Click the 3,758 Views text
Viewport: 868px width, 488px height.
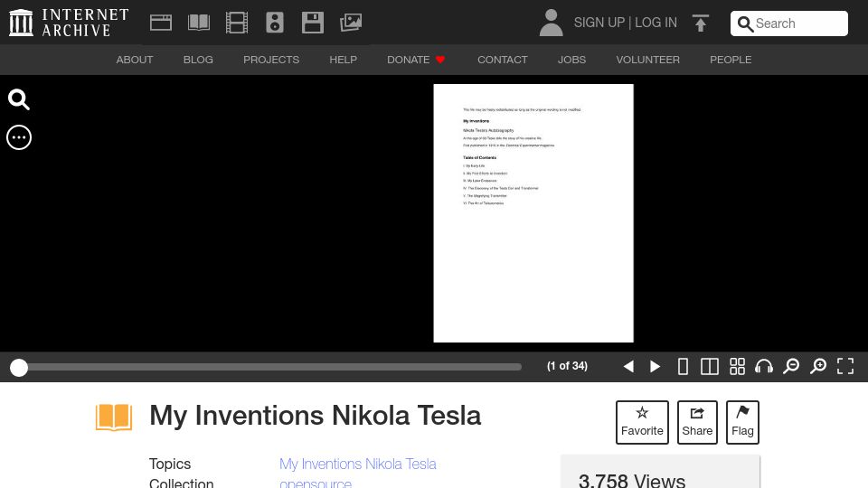(x=632, y=480)
